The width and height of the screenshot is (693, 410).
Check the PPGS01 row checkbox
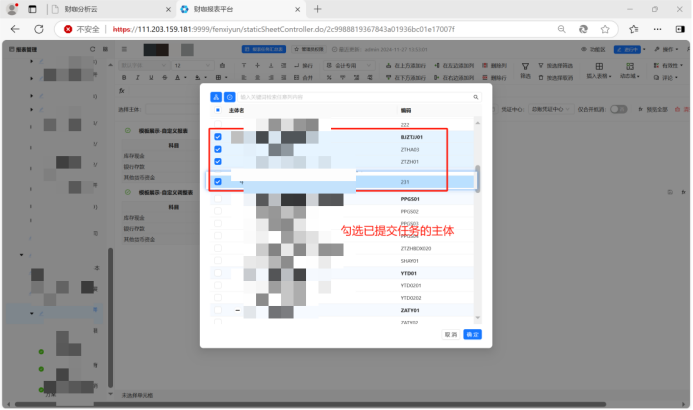click(218, 199)
